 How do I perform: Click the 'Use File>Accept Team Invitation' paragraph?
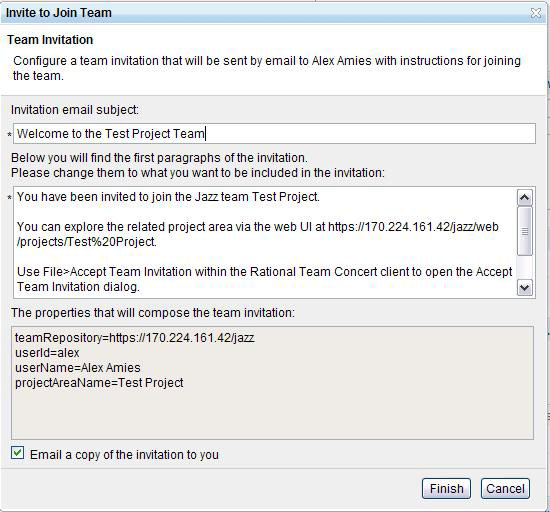coord(264,279)
